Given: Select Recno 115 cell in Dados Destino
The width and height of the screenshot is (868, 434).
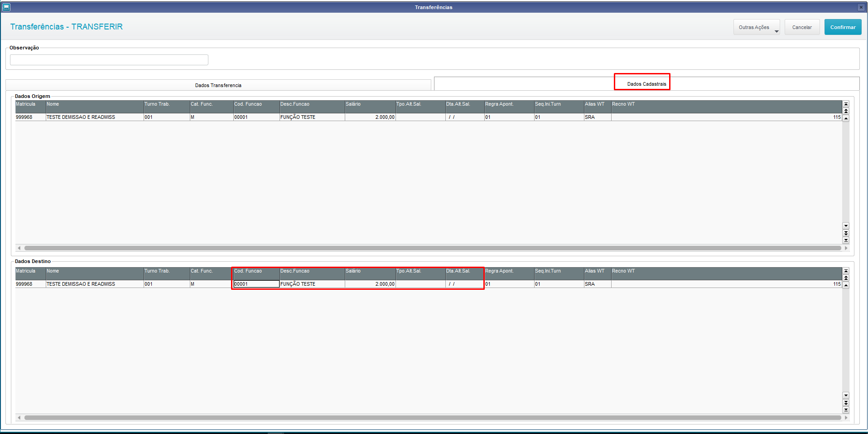Looking at the screenshot, I should pyautogui.click(x=727, y=284).
